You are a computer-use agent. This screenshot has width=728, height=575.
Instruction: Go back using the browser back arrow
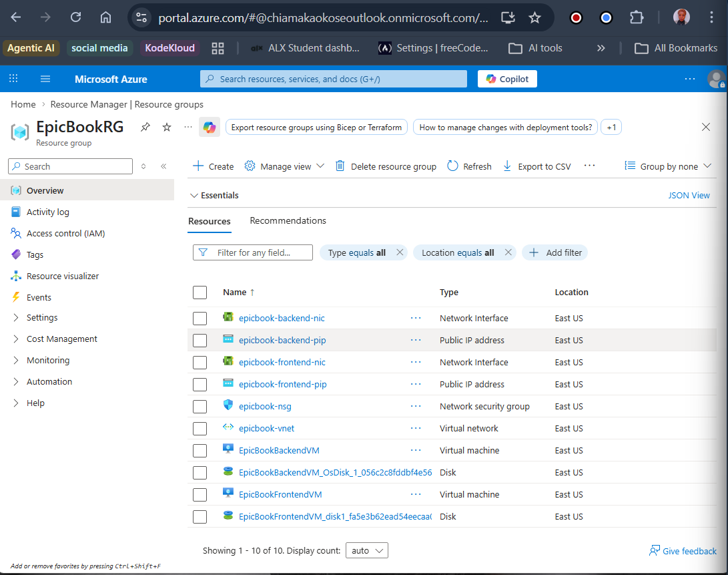[16, 17]
